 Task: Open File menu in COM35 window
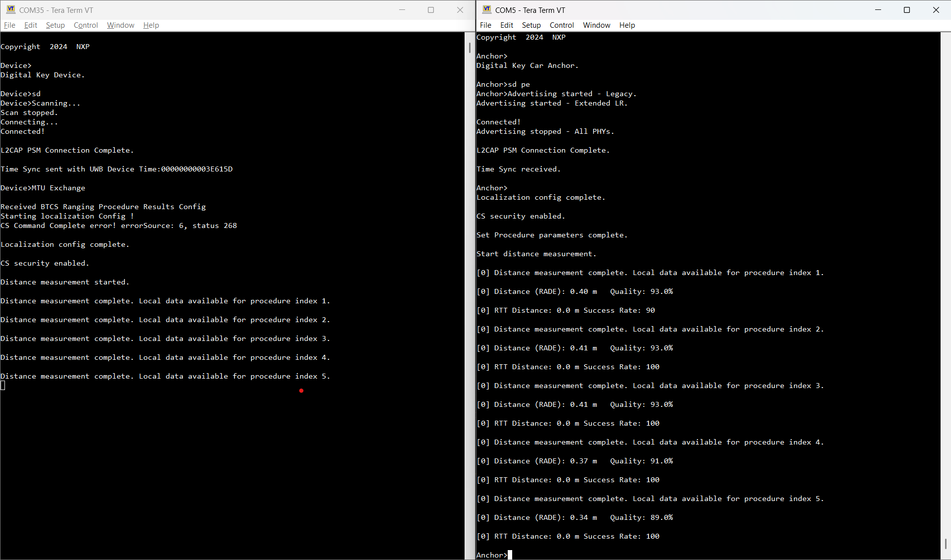[9, 25]
